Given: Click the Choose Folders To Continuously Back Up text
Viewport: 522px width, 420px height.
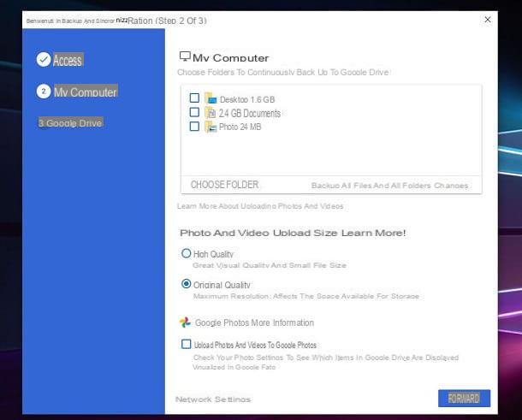Looking at the screenshot, I should click(x=283, y=72).
